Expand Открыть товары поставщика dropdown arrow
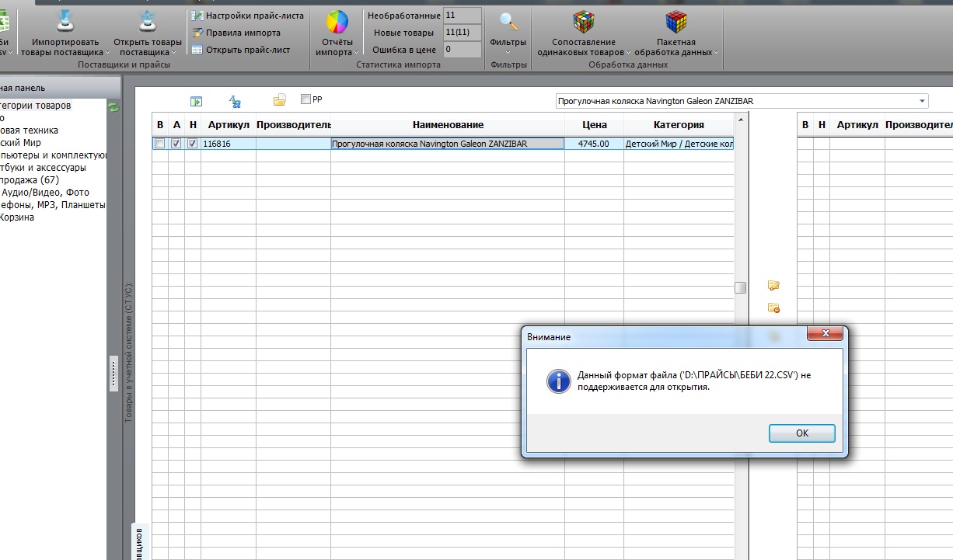953x560 pixels. click(x=173, y=53)
